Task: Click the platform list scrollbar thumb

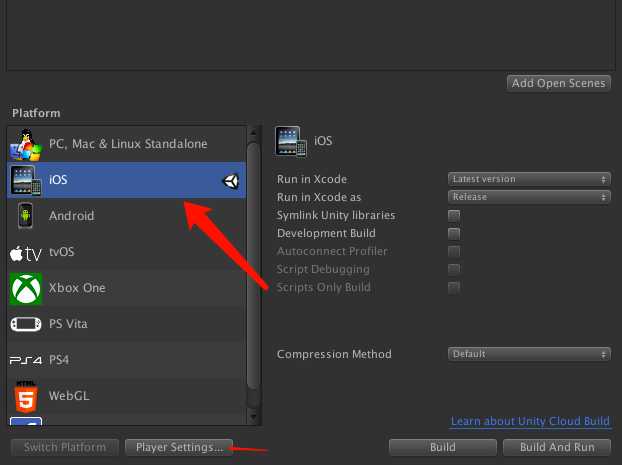Action: click(253, 266)
